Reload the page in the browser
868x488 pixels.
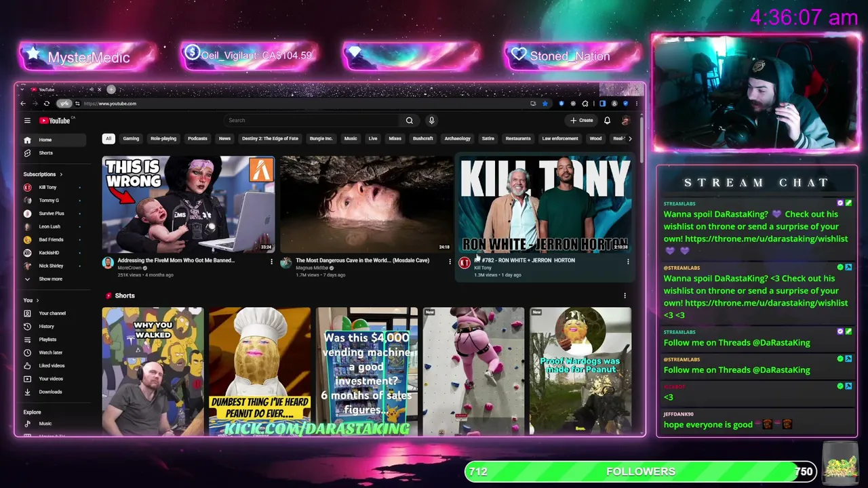click(x=46, y=104)
